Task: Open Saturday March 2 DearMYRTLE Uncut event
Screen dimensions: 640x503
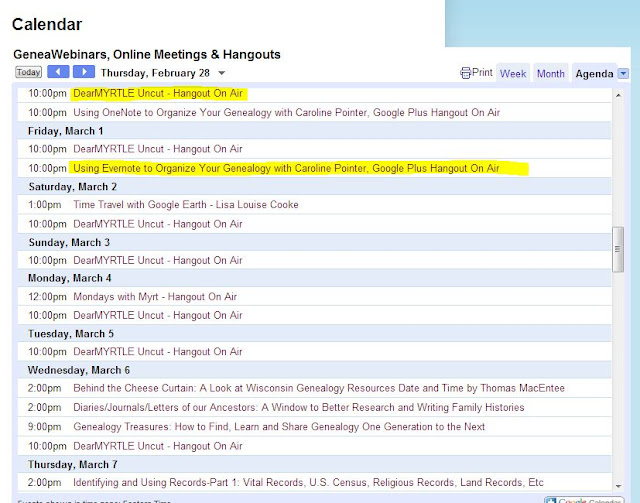Action: point(158,224)
